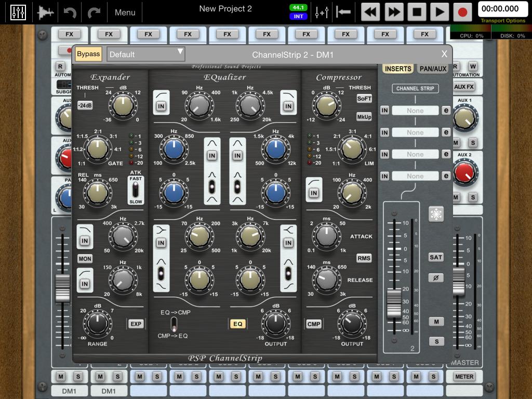Toggle the SAT saturation button

click(436, 257)
